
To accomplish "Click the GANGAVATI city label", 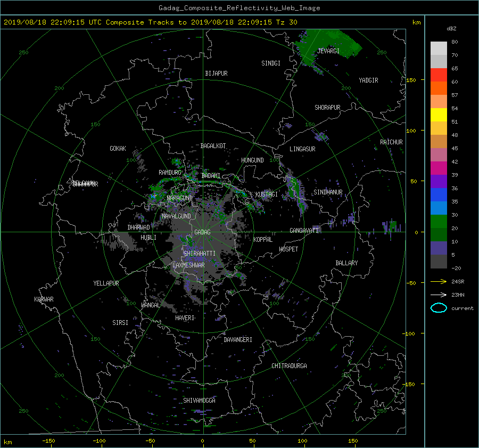I will tap(304, 231).
